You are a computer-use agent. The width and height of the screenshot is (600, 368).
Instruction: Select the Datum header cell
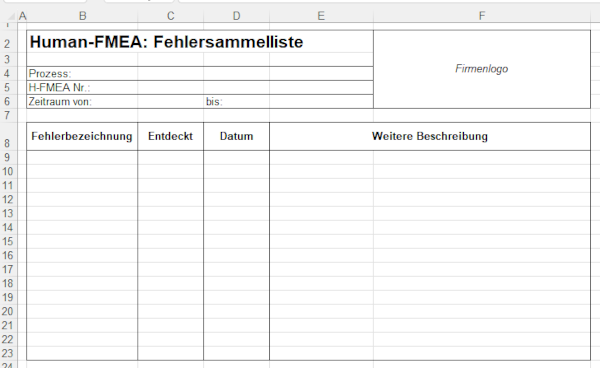[236, 137]
